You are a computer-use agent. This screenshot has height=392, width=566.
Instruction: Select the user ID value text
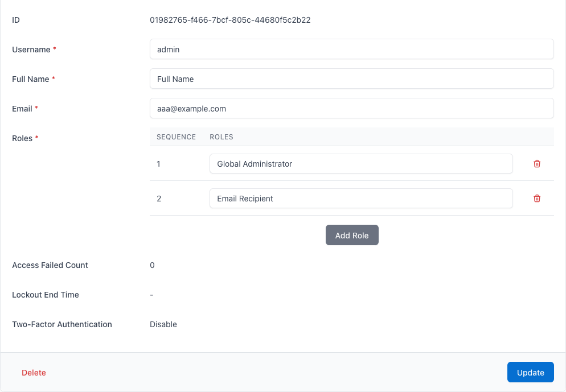pos(229,19)
